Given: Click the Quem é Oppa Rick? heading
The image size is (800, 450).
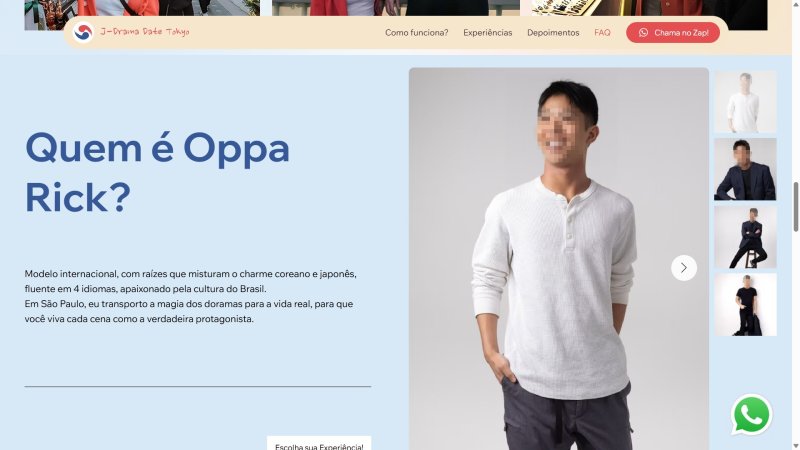Looking at the screenshot, I should 157,172.
